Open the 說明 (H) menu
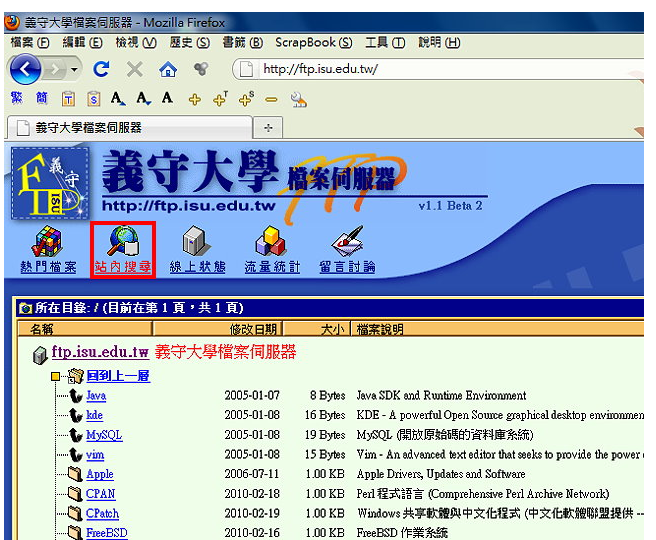The height and width of the screenshot is (540, 656). [439, 43]
